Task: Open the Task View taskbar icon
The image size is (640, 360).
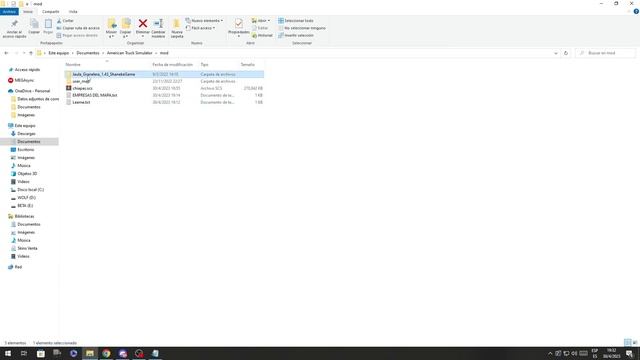Action: [24, 353]
